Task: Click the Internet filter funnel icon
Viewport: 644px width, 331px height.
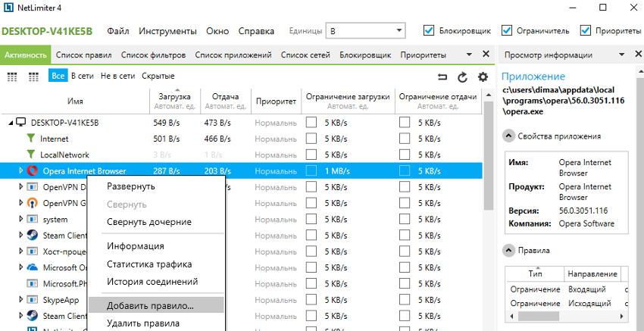Action: [31, 139]
